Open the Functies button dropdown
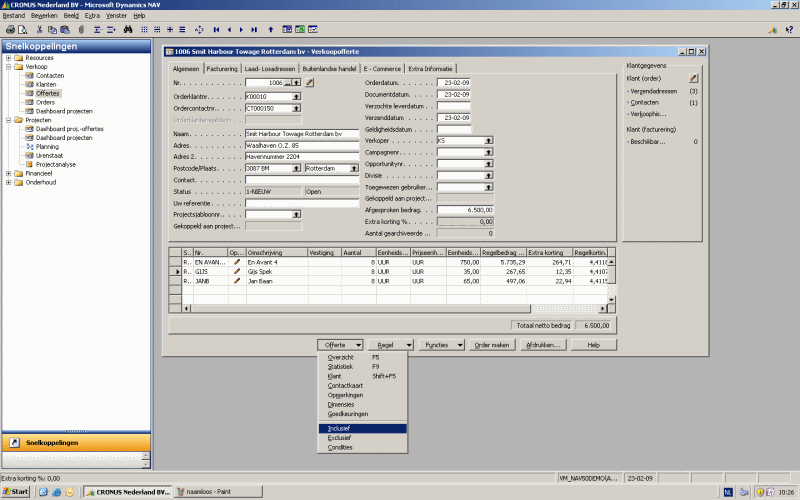 tap(441, 344)
